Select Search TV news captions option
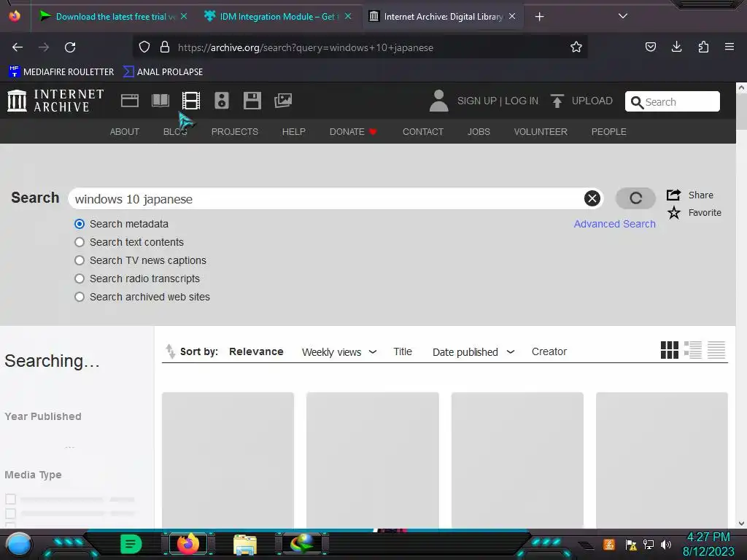Screen dimensions: 747x560 80,260
